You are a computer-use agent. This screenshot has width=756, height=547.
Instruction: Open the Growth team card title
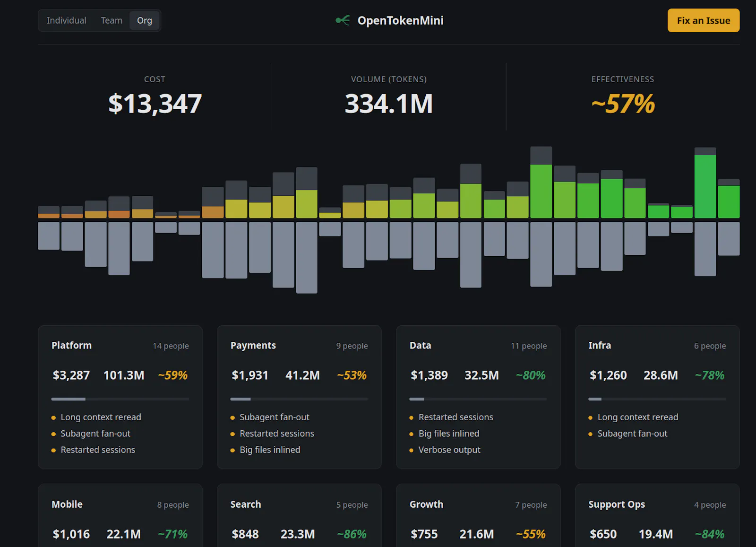pyautogui.click(x=426, y=504)
